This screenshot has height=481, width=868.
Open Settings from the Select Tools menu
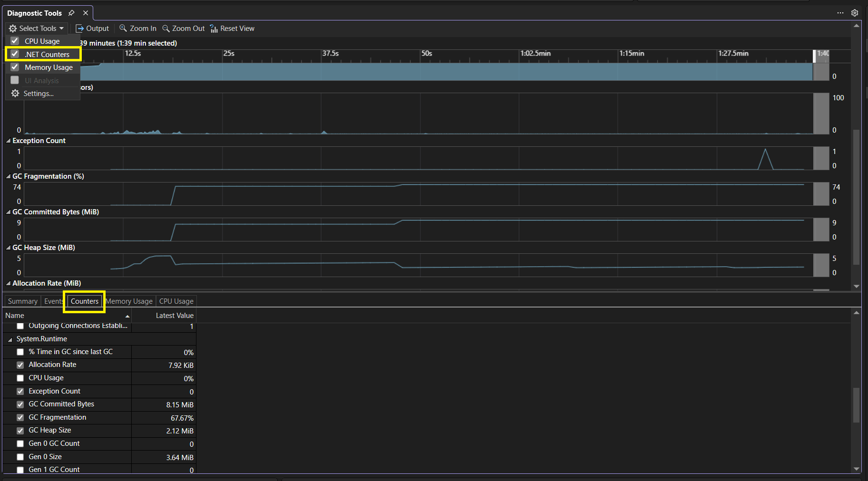tap(38, 93)
